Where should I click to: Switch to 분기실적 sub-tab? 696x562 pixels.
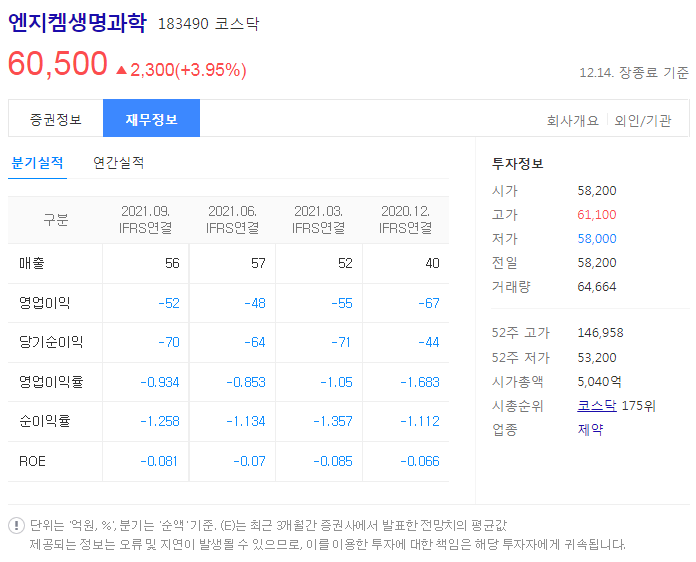tap(37, 163)
